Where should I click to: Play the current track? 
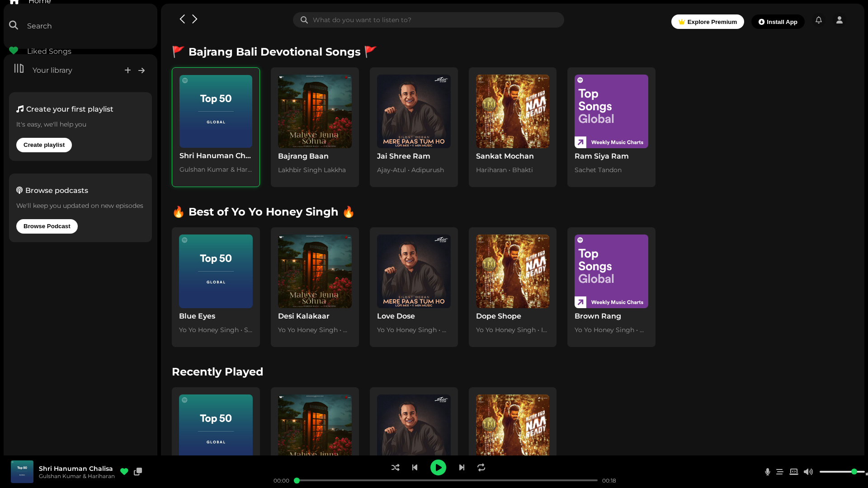tap(438, 467)
